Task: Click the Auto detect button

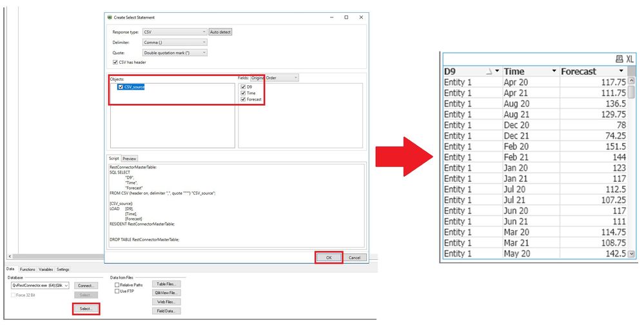Action: tap(220, 32)
